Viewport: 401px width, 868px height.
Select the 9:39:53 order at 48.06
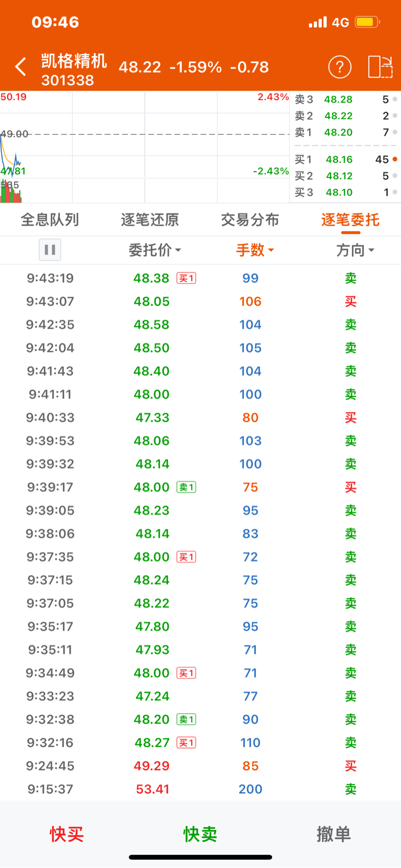[200, 441]
